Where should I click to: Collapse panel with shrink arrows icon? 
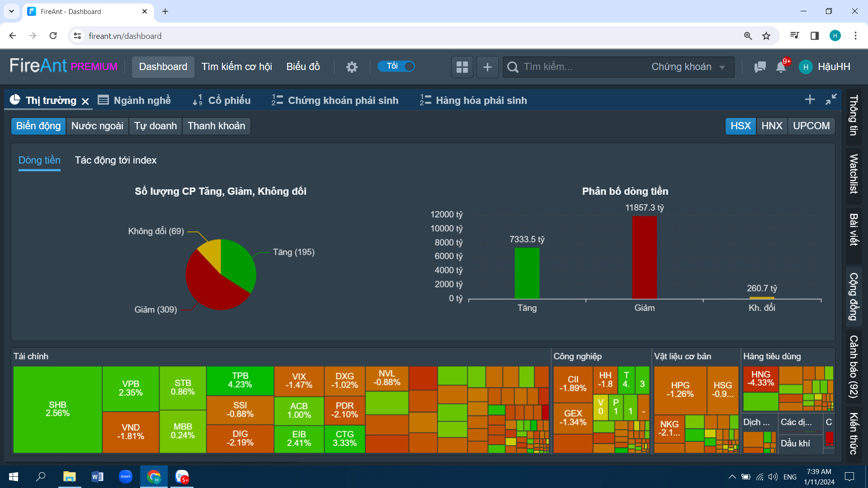(831, 99)
